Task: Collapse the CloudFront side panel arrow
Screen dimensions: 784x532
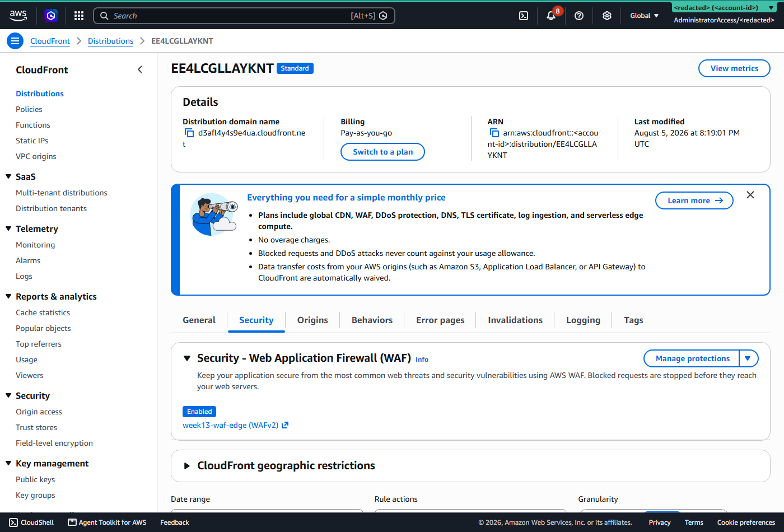Action: click(x=140, y=69)
